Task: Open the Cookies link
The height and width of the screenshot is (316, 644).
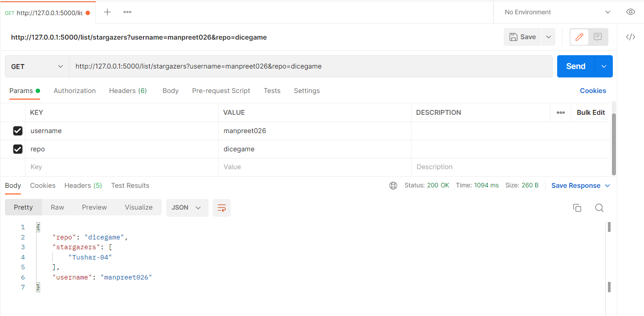Action: [593, 90]
